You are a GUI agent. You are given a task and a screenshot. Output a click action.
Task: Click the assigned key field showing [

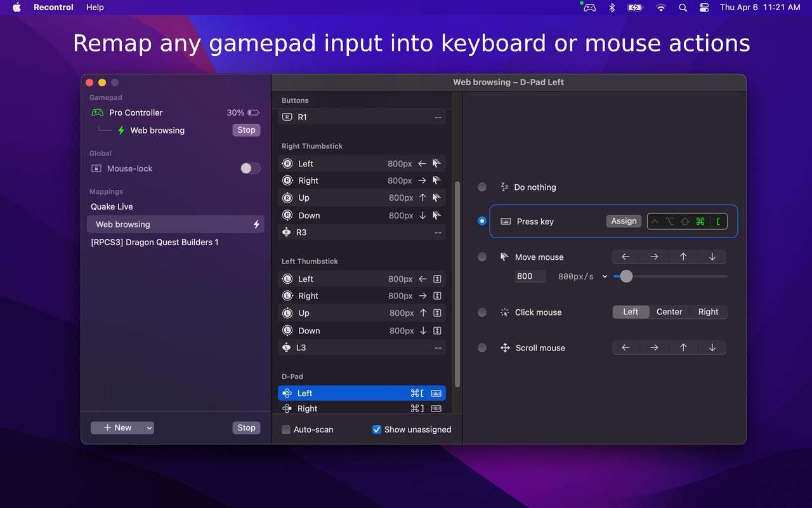point(719,222)
